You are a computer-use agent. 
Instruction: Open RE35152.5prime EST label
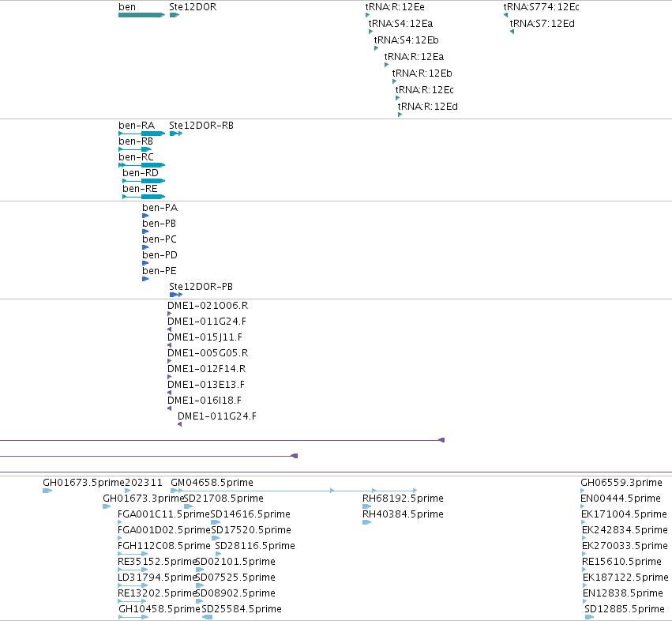tap(157, 562)
